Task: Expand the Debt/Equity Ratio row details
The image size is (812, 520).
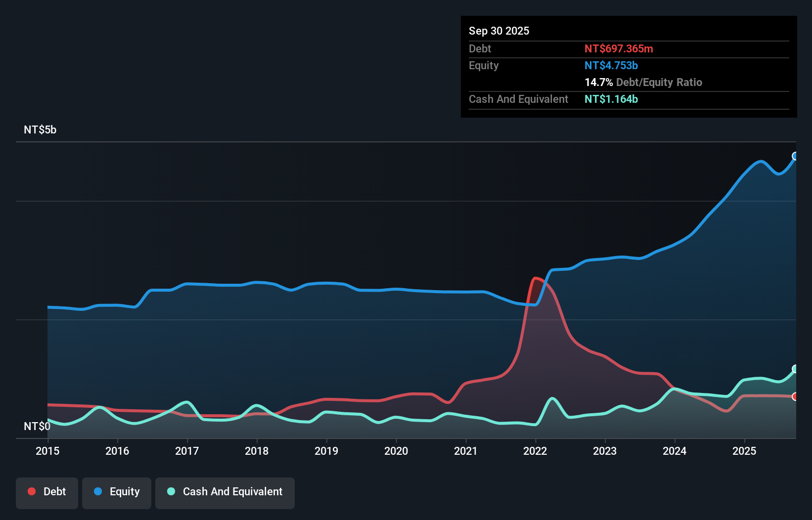Action: click(x=643, y=82)
